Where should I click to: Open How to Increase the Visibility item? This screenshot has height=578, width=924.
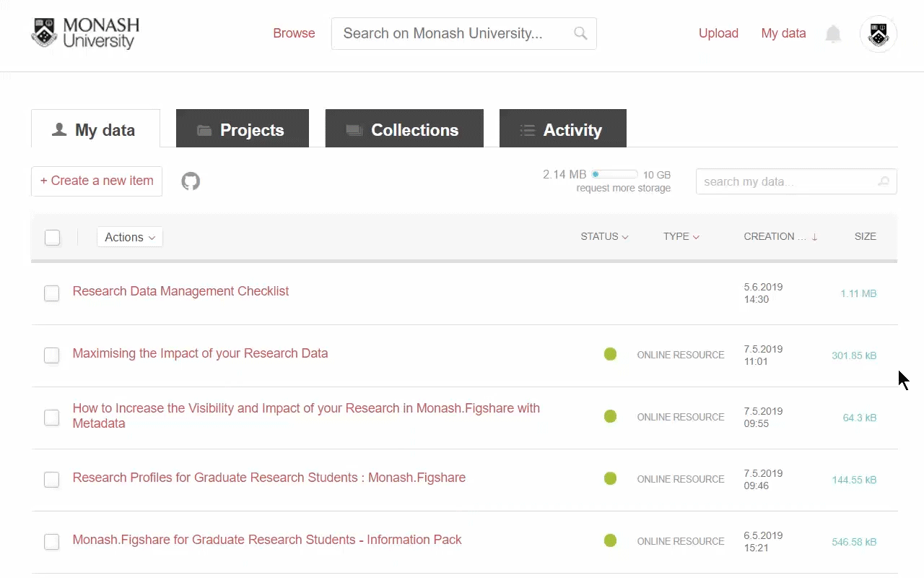click(306, 415)
